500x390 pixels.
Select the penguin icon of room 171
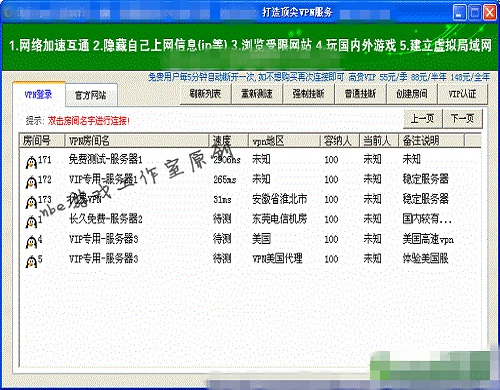(31, 162)
